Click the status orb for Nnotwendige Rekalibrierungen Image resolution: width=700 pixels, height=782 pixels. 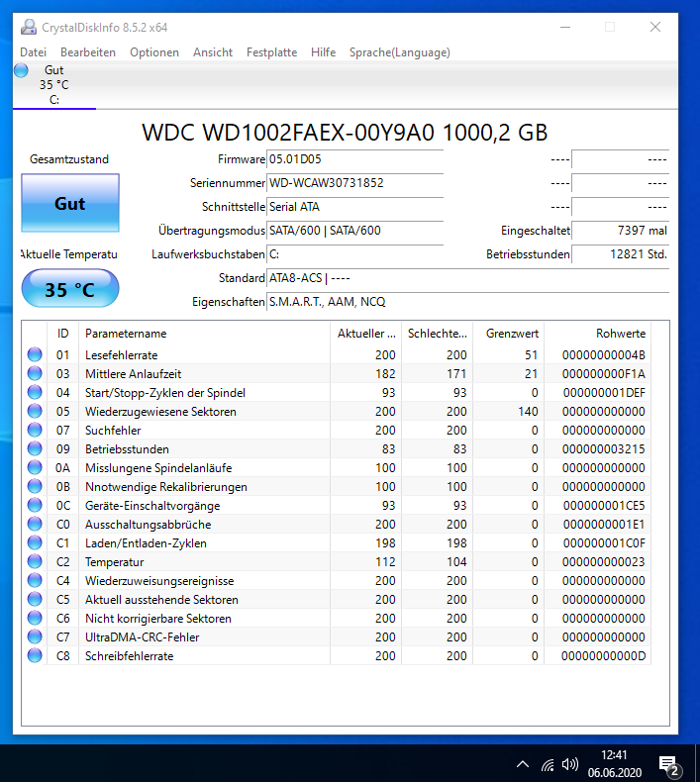[x=35, y=486]
